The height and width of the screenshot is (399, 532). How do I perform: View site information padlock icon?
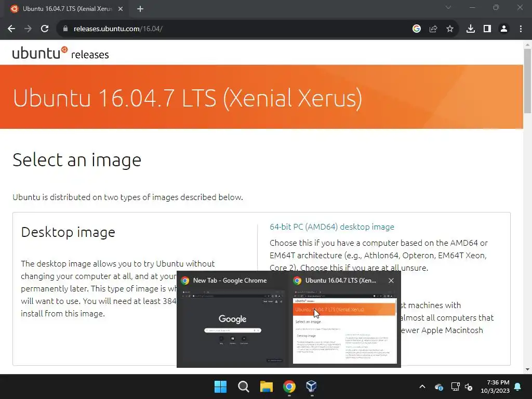pyautogui.click(x=65, y=29)
